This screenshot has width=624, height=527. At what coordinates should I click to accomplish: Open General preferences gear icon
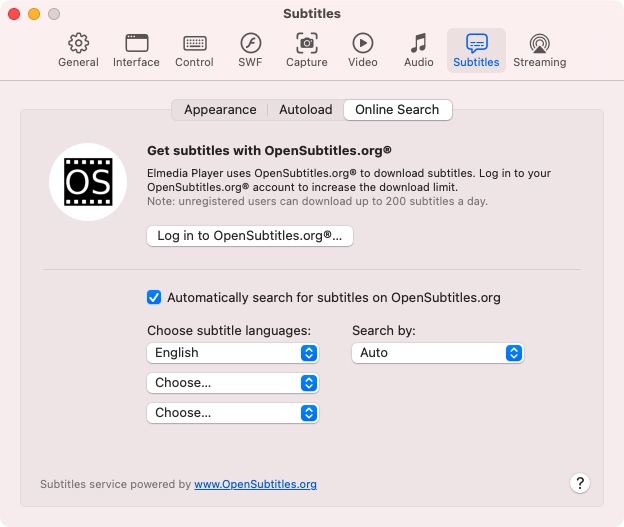click(78, 50)
